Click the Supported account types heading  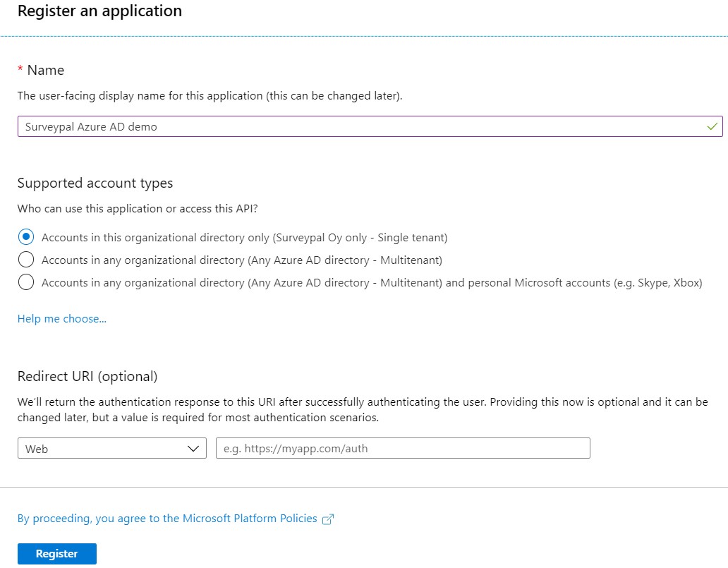click(95, 183)
